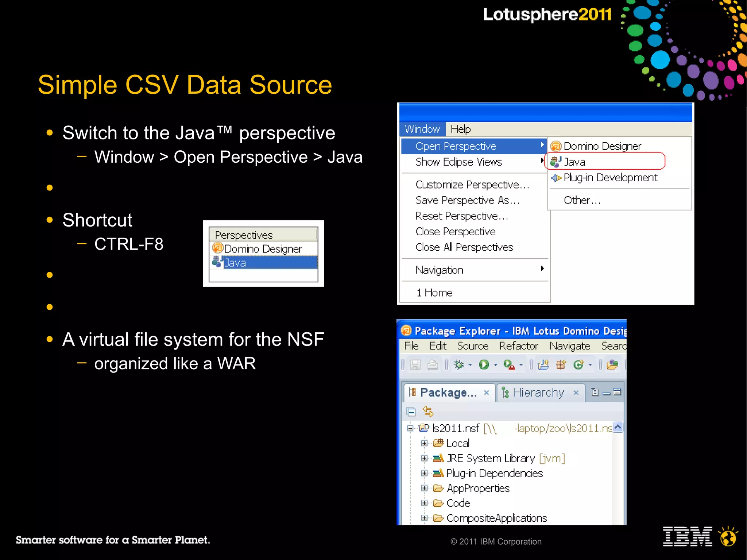Open the Window menu

click(x=422, y=129)
